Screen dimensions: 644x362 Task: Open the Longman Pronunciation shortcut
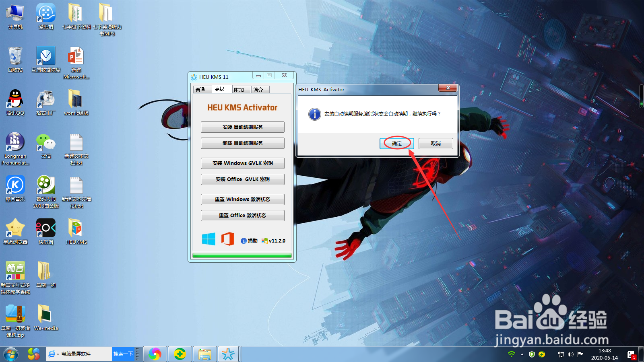click(15, 149)
